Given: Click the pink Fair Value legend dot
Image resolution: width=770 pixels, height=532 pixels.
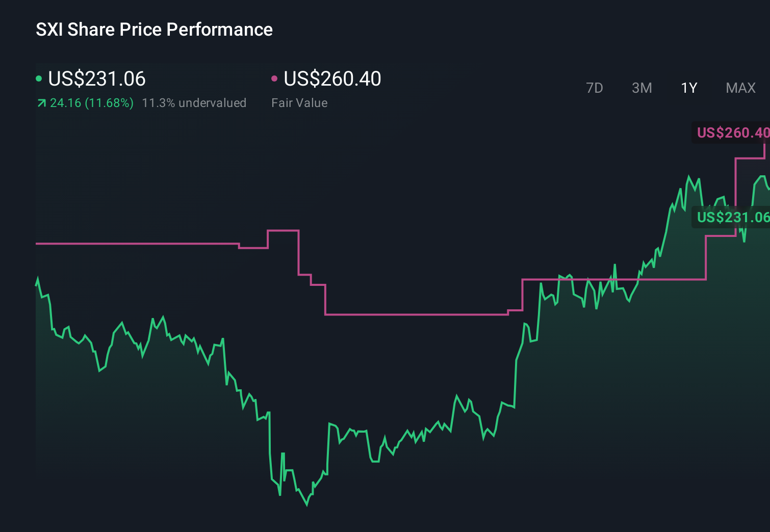Looking at the screenshot, I should pos(275,77).
